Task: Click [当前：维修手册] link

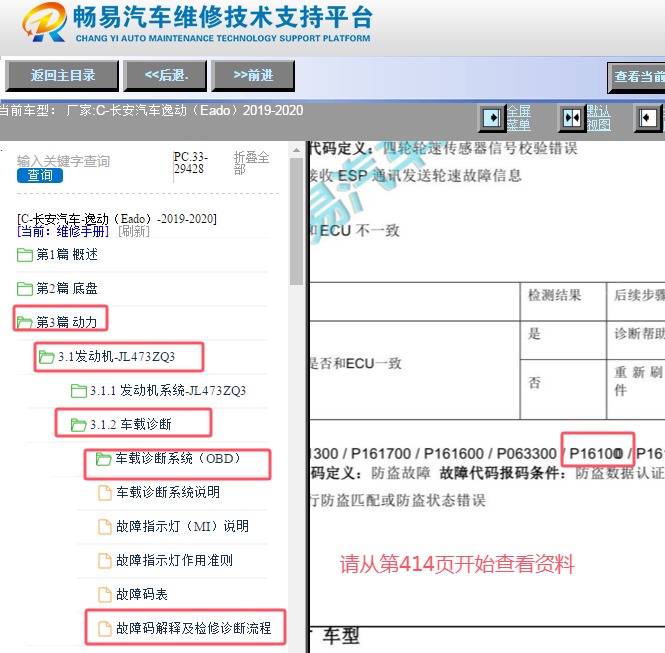Action: (x=63, y=232)
